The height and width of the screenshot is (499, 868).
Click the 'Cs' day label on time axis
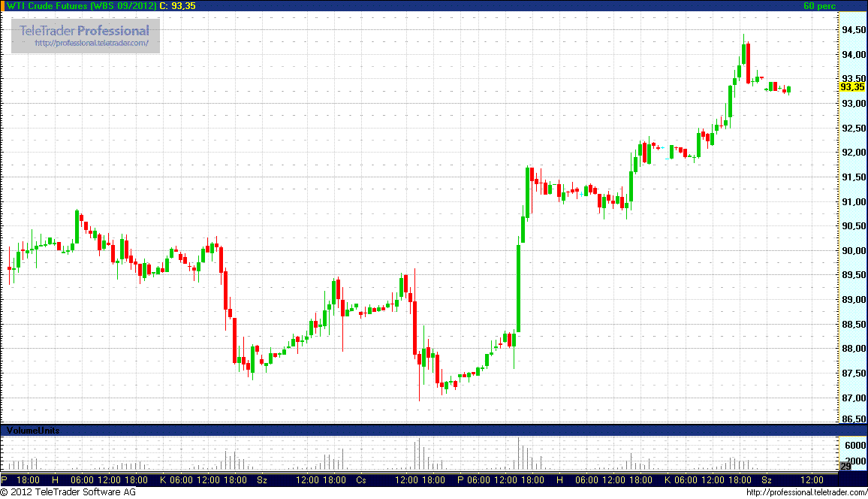[361, 480]
